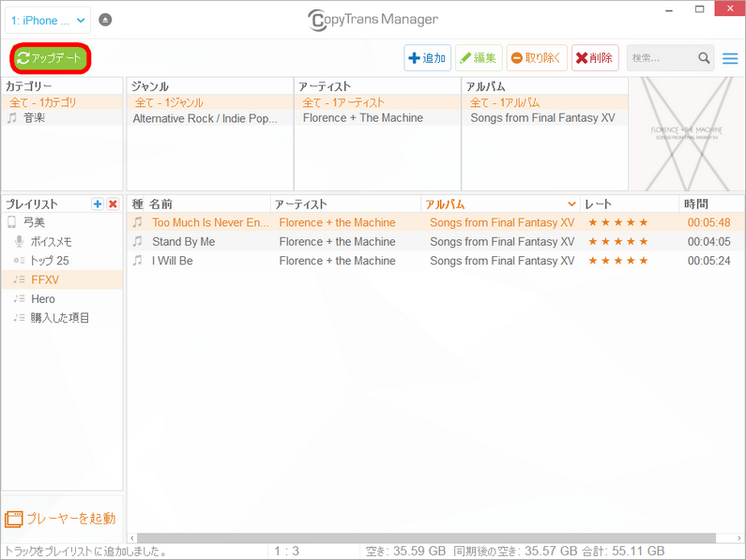Click the 合計: 55.11 GB status text
Viewport: 746px width, 560px height.
[x=623, y=551]
